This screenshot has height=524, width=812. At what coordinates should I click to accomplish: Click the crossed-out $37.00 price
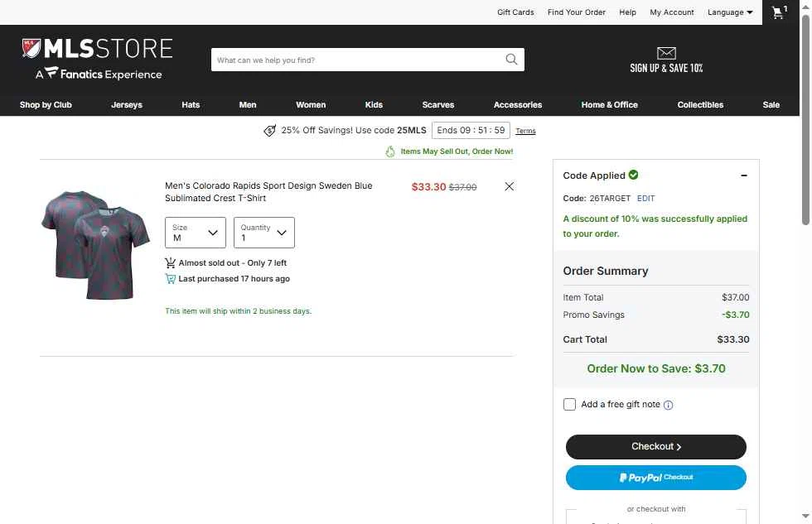tap(462, 187)
